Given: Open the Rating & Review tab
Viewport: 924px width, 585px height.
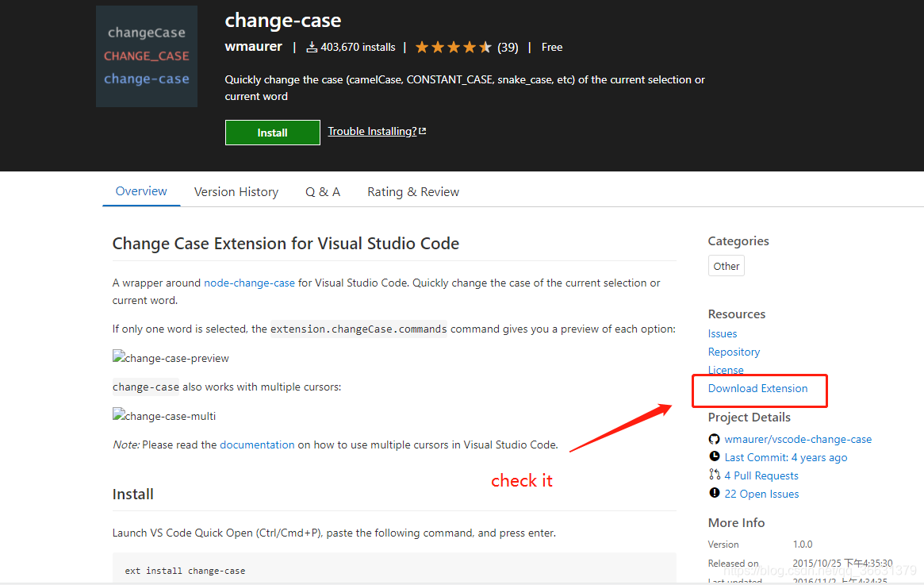Looking at the screenshot, I should (x=413, y=191).
